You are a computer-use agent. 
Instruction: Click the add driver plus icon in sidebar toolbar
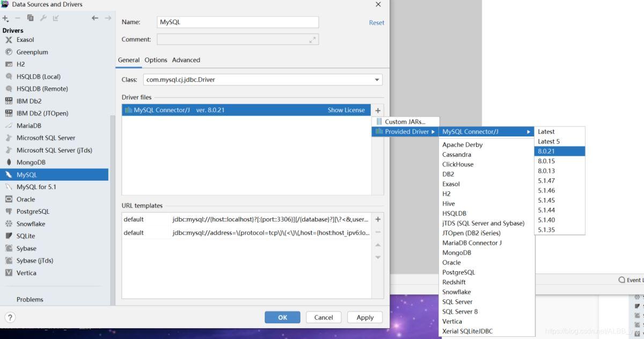coord(5,18)
